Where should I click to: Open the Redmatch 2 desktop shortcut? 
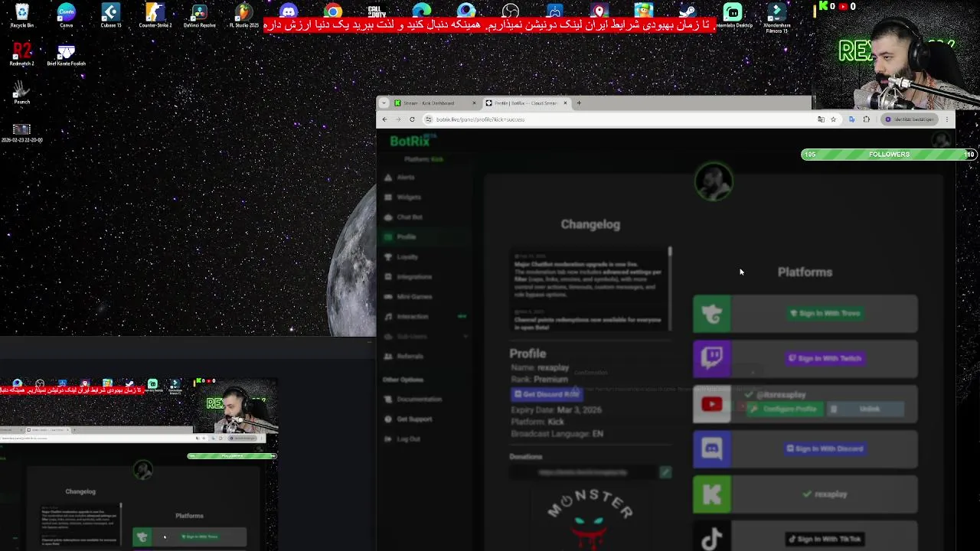21,54
